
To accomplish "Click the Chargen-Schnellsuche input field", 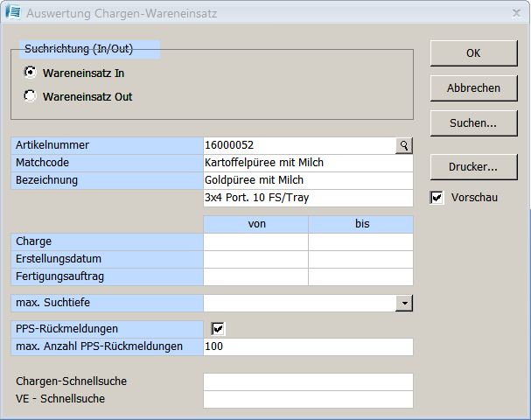I will click(x=307, y=381).
